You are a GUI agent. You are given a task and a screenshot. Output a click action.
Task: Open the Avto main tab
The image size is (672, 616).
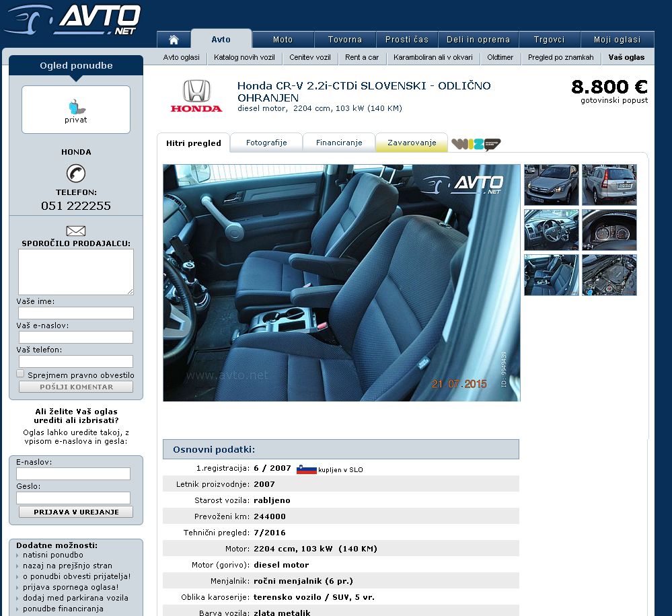(221, 40)
